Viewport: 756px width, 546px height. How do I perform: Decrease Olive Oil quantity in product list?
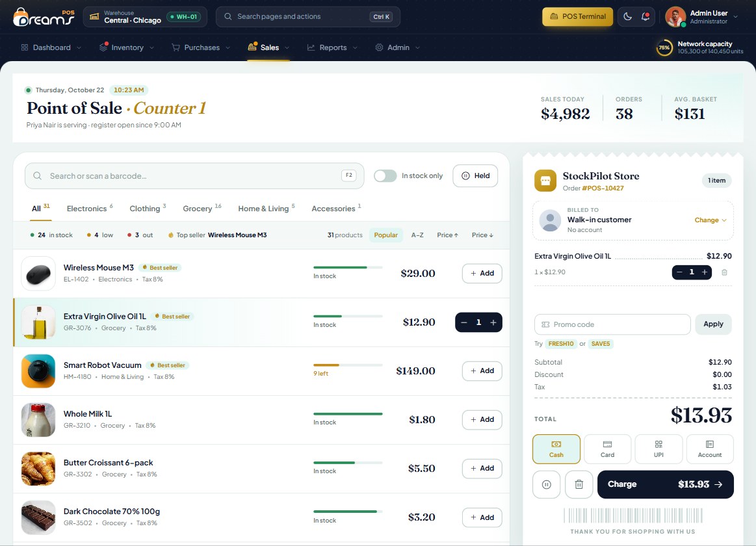click(464, 322)
